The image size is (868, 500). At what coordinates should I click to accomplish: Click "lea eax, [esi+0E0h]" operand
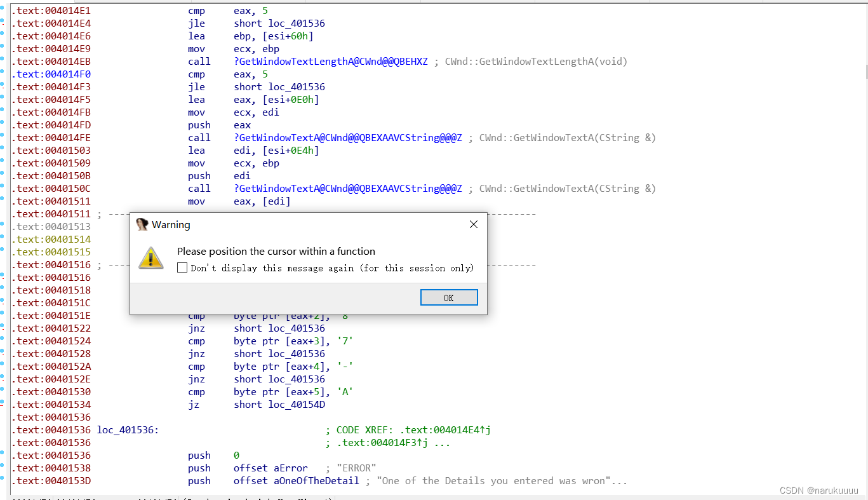click(276, 100)
